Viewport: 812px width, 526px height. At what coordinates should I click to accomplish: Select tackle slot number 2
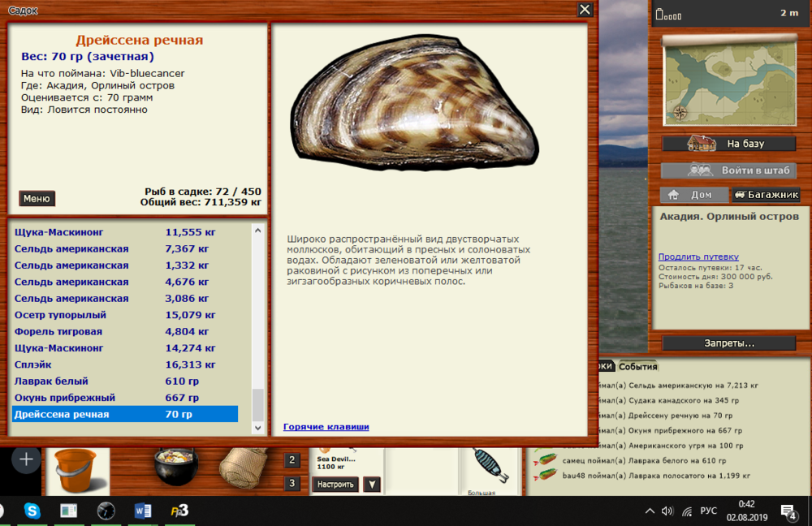tap(292, 460)
